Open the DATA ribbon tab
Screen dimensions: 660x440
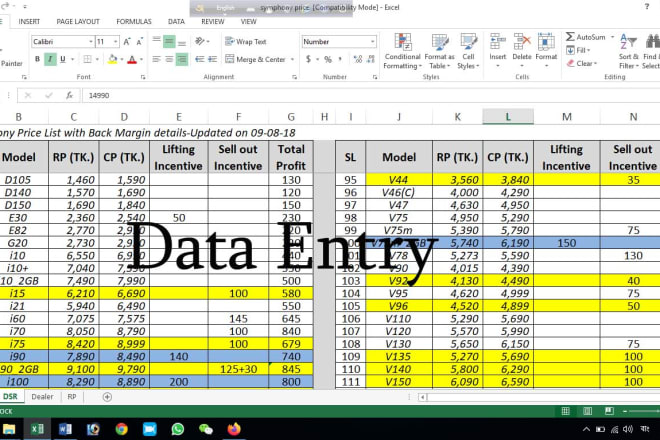tap(176, 21)
